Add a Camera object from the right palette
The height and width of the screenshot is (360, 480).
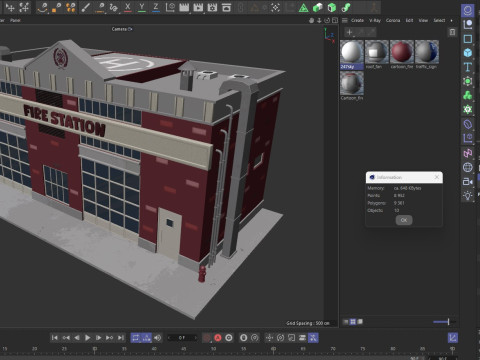[468, 182]
